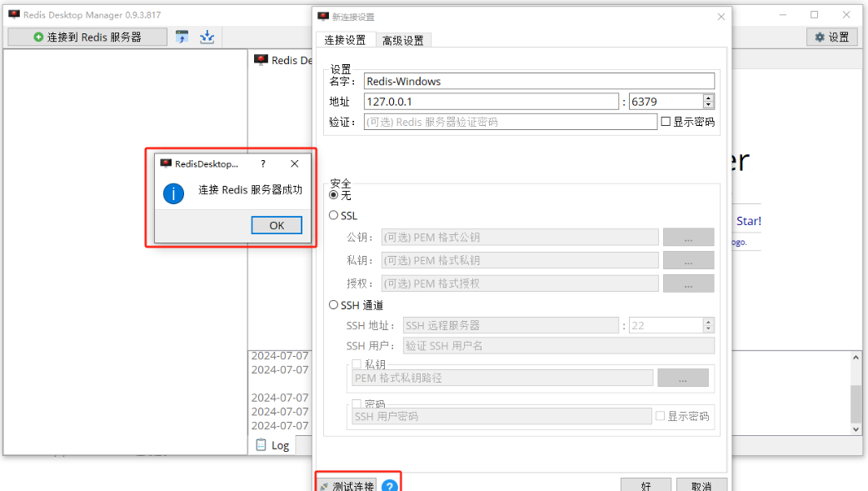This screenshot has width=868, height=491.
Task: Toggle the SSH 密码 checkbox
Action: click(x=357, y=403)
